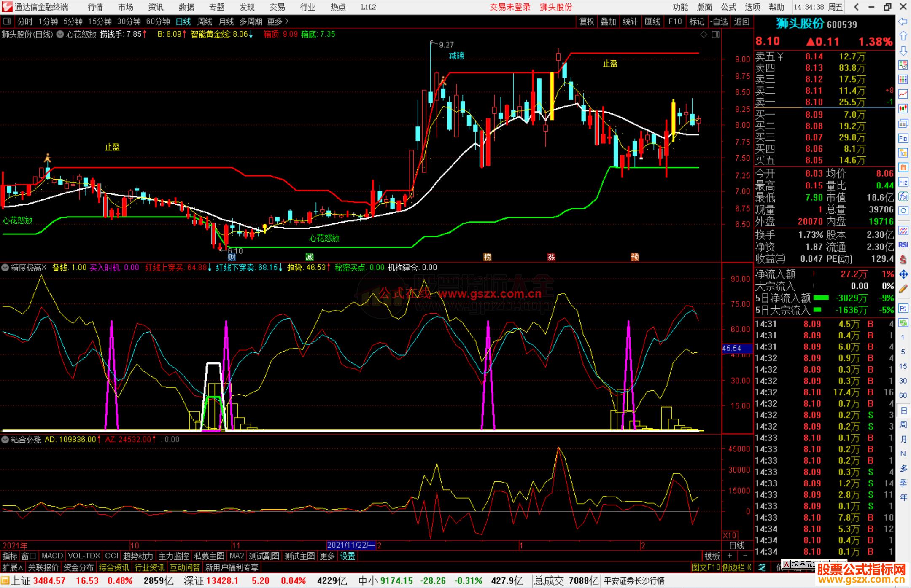Click the 涨 marker under main chart
Screen dimensions: 911x588
551,257
